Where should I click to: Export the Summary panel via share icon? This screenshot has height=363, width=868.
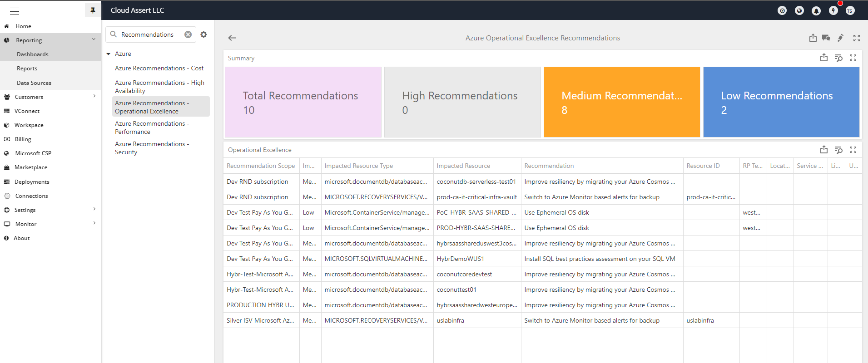point(824,58)
